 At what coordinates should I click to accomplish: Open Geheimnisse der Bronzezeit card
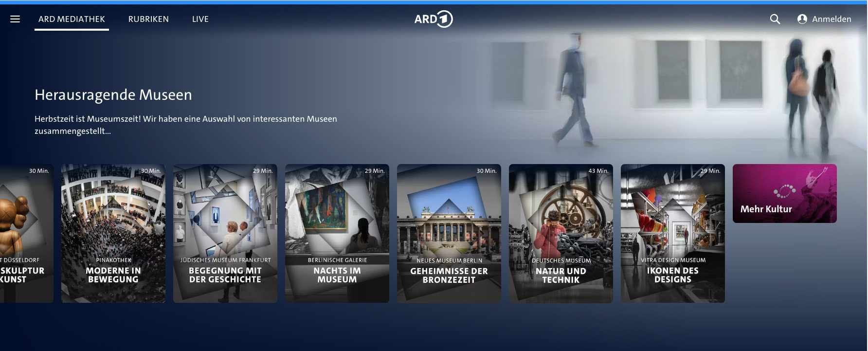click(x=449, y=233)
